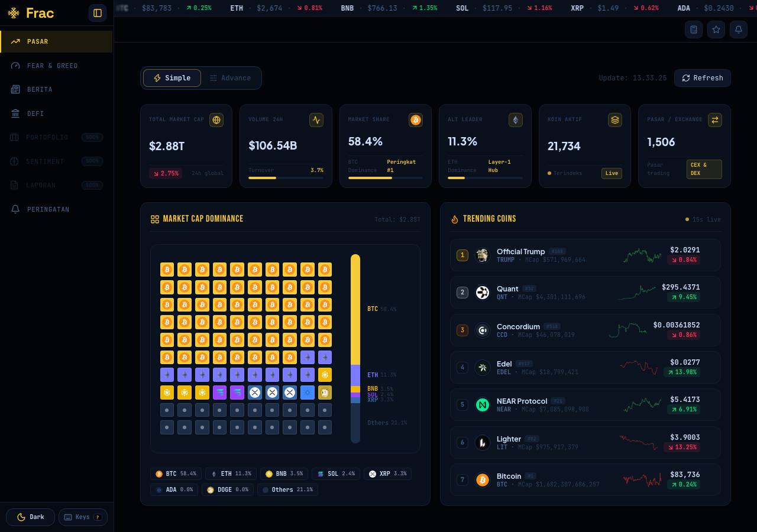757x532 pixels.
Task: Click the Concordium coin logo
Action: 483,330
